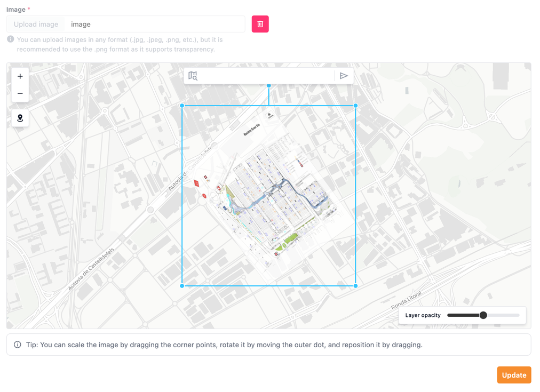The width and height of the screenshot is (540, 392).
Task: Zoom in on the map
Action: [20, 76]
